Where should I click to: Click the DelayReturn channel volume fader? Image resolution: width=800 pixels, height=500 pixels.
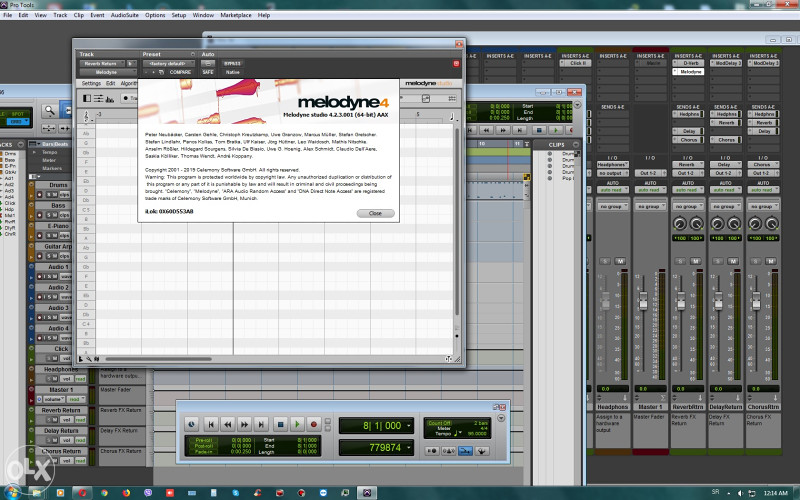click(718, 301)
